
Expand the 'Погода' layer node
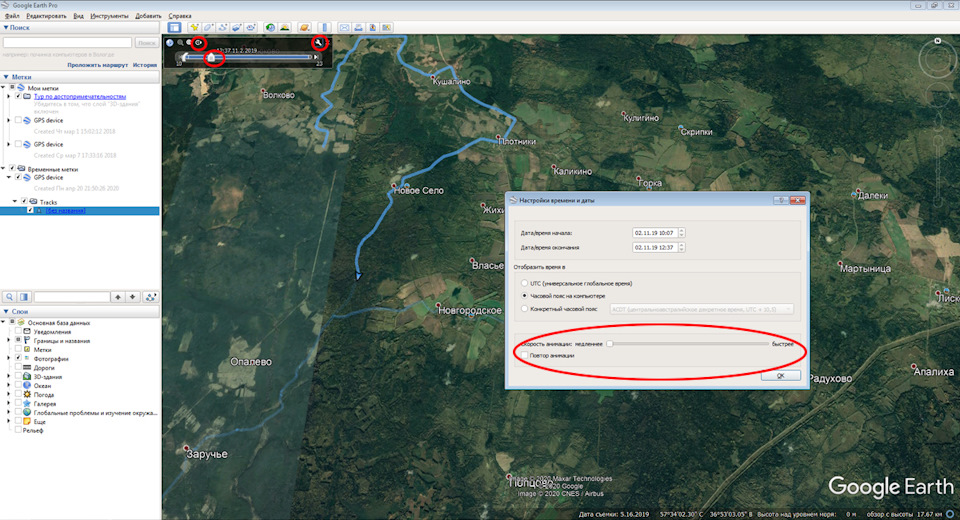[x=9, y=394]
